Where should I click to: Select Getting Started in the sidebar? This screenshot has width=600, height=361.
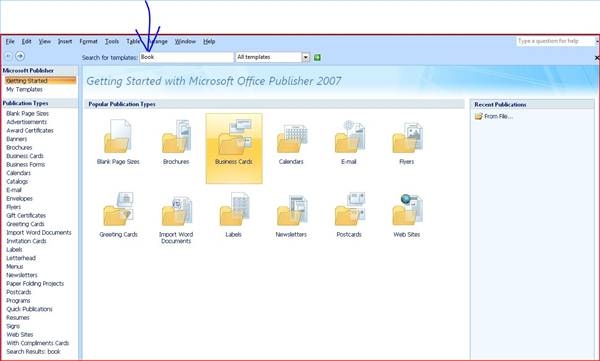tap(40, 81)
